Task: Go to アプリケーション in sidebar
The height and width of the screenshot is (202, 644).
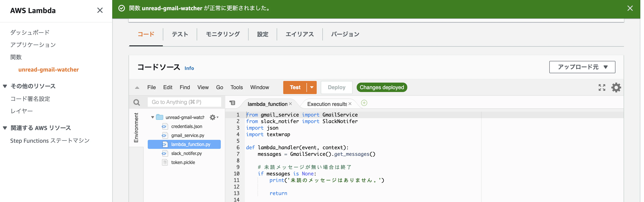Action: 33,45
